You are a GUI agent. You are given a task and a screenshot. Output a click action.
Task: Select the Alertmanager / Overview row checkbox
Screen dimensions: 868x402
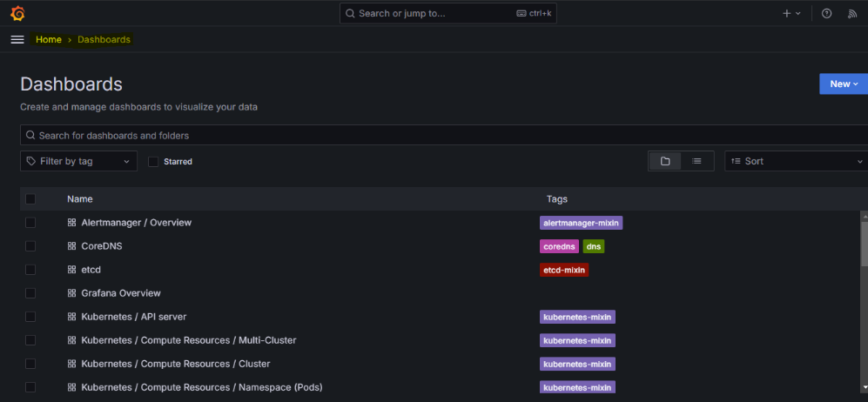pyautogui.click(x=30, y=222)
